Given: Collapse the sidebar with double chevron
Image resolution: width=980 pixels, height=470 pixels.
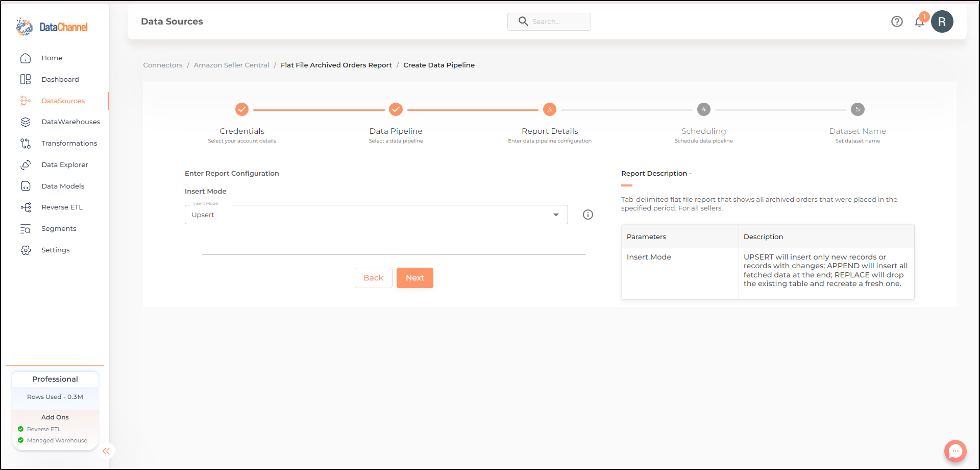Looking at the screenshot, I should coord(106,451).
